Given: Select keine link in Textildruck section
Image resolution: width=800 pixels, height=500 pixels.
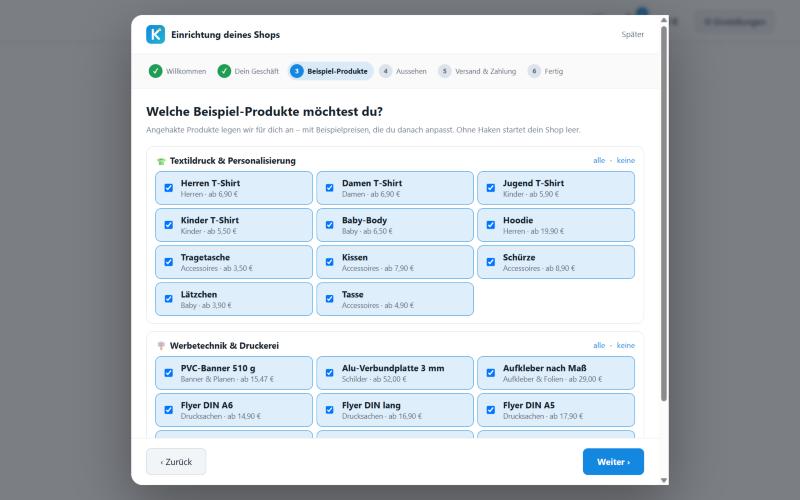Looking at the screenshot, I should [x=626, y=160].
